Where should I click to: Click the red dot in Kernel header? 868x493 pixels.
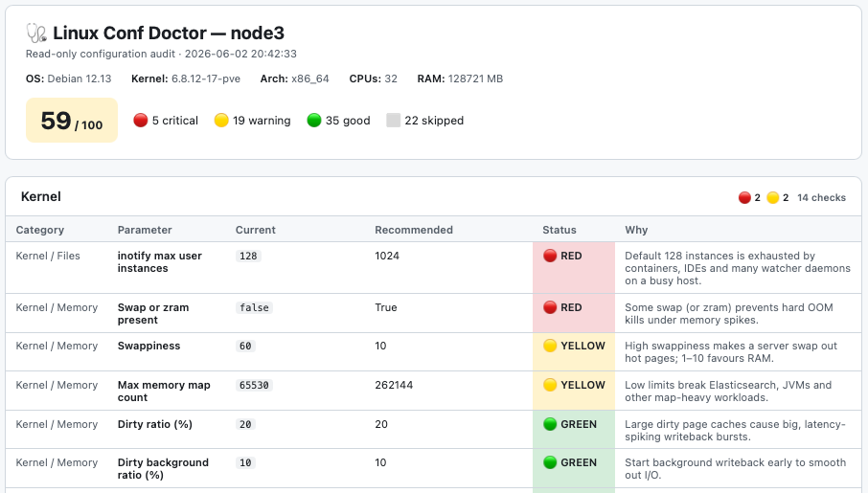point(744,197)
